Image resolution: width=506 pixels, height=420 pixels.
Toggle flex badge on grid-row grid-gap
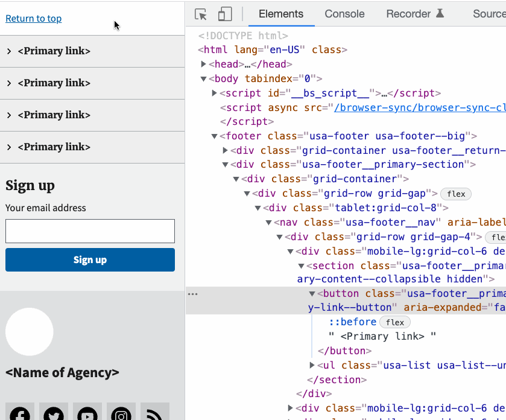[x=456, y=194]
